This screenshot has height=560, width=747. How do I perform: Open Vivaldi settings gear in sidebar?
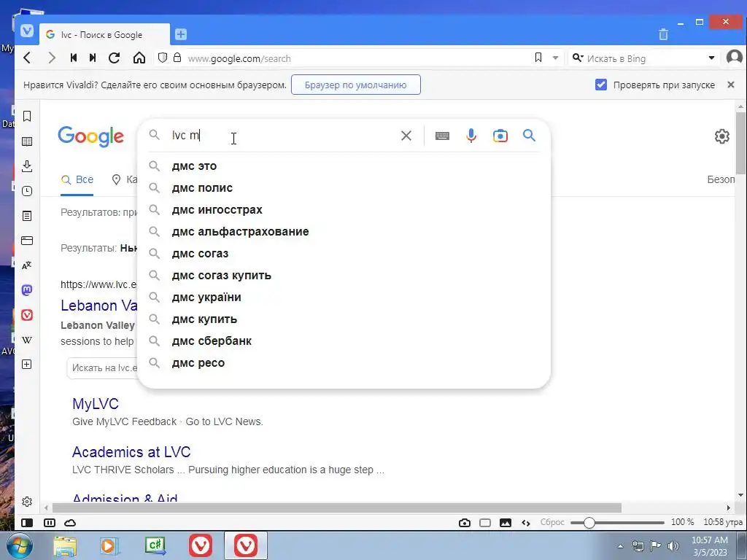tap(27, 502)
